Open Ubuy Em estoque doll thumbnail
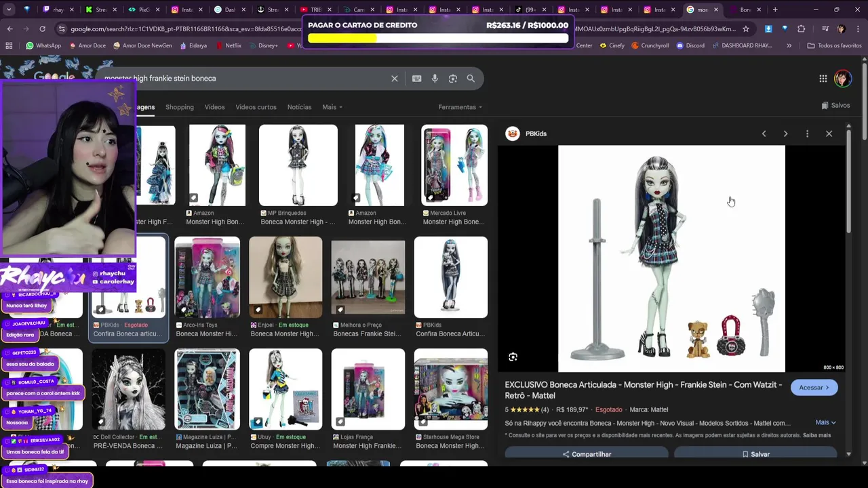 285,390
